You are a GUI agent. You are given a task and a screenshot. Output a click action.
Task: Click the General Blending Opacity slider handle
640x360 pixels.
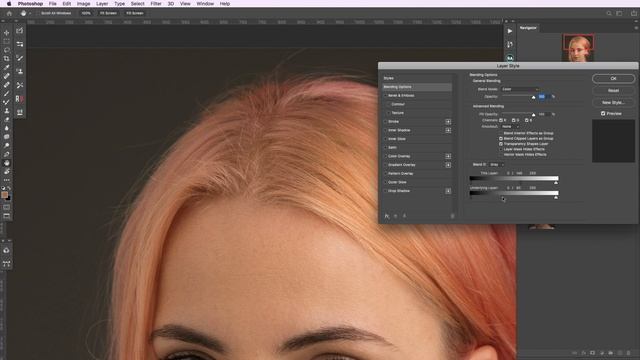click(x=533, y=98)
